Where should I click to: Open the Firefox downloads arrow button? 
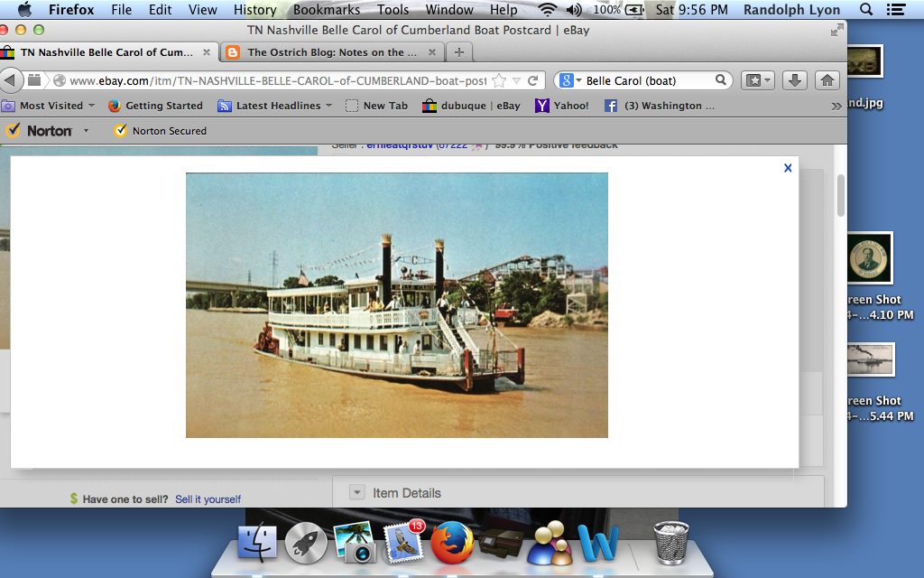click(x=794, y=80)
